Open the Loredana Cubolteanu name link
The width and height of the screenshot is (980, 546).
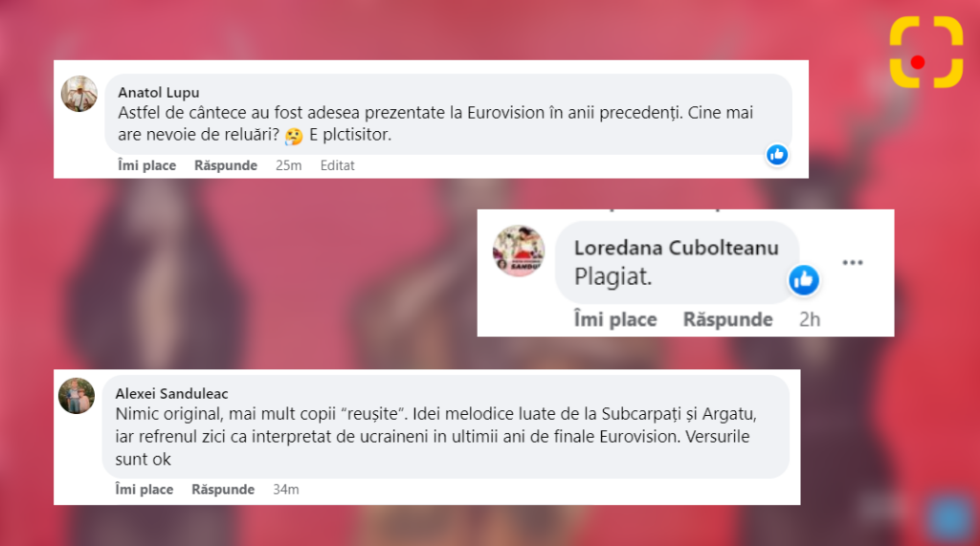point(677,248)
